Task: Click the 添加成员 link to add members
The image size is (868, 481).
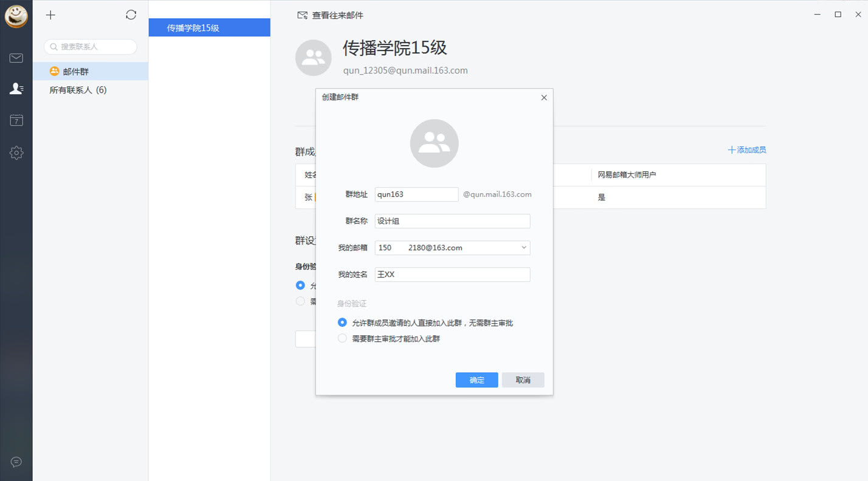Action: (x=746, y=149)
